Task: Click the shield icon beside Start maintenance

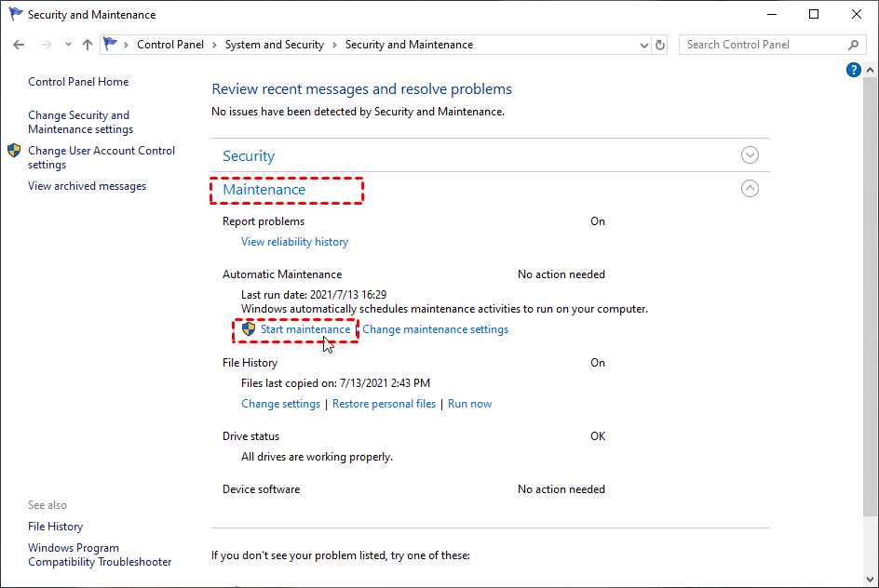Action: coord(249,329)
